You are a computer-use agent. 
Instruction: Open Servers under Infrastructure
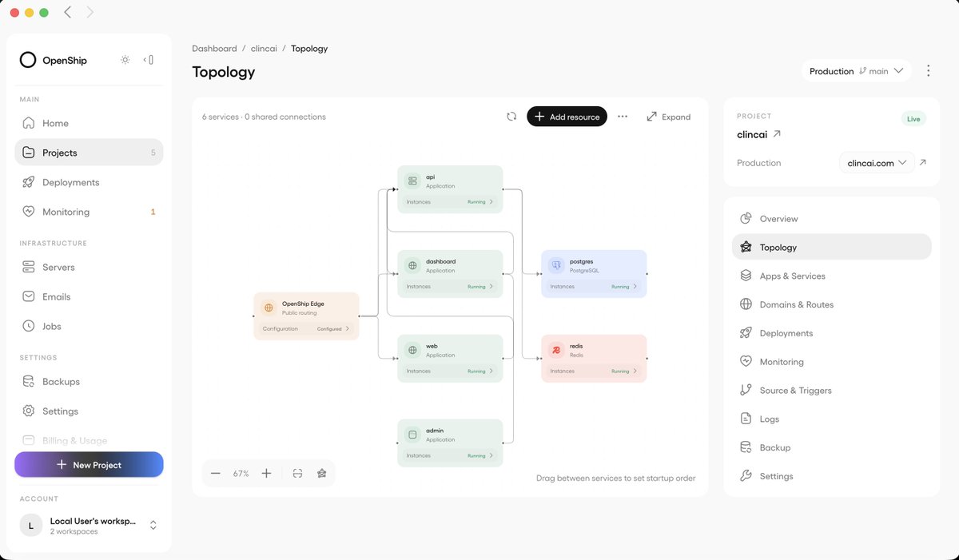click(x=89, y=267)
